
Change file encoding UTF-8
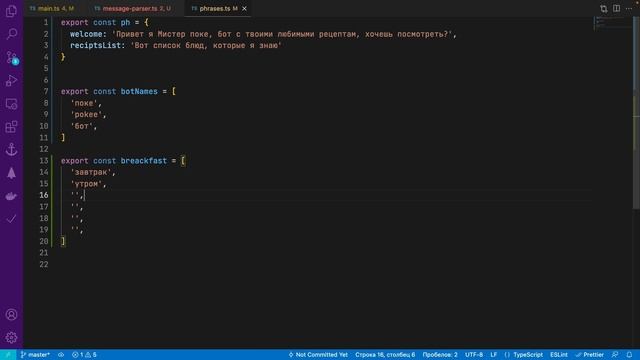[x=474, y=355]
